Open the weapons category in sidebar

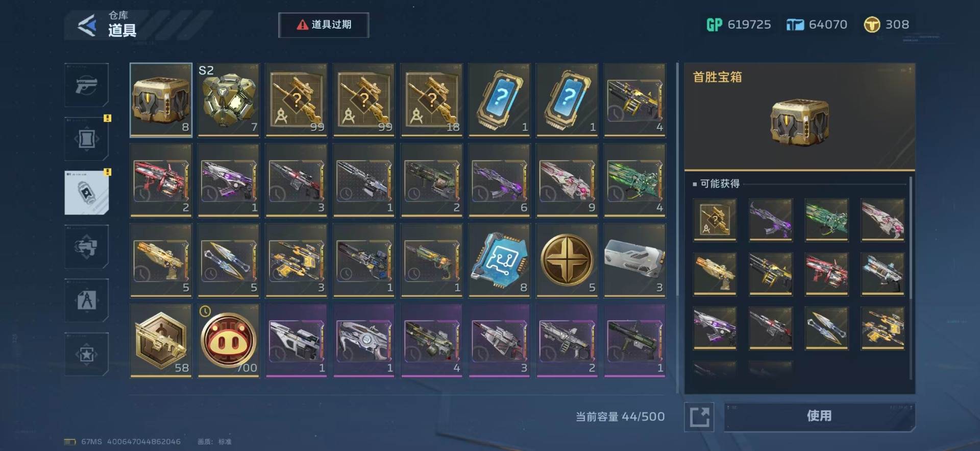coord(86,85)
